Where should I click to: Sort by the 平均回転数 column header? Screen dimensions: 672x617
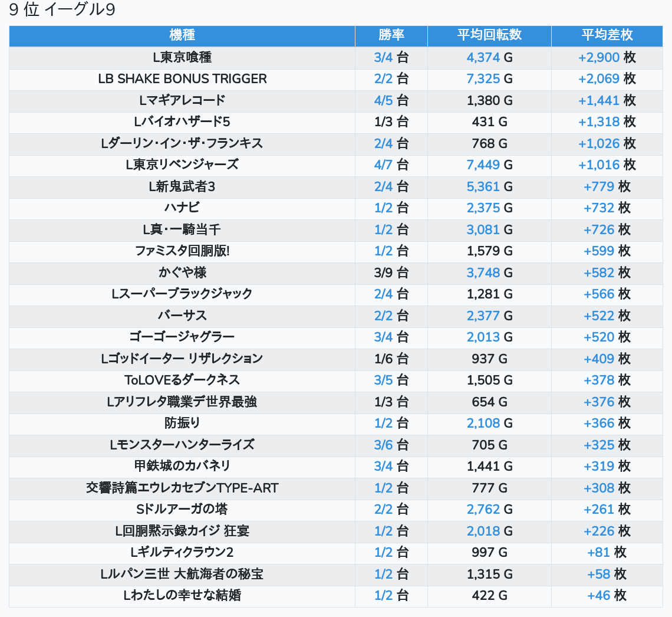point(489,35)
